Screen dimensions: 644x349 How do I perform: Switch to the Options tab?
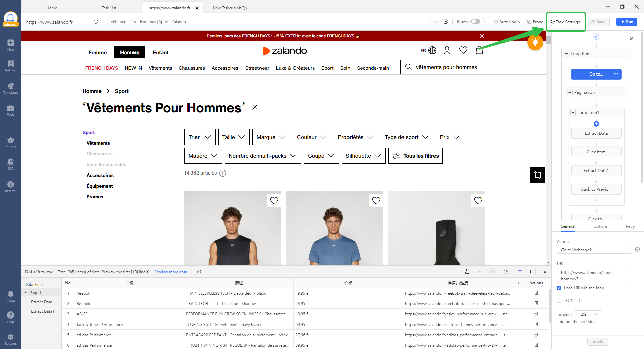point(600,226)
